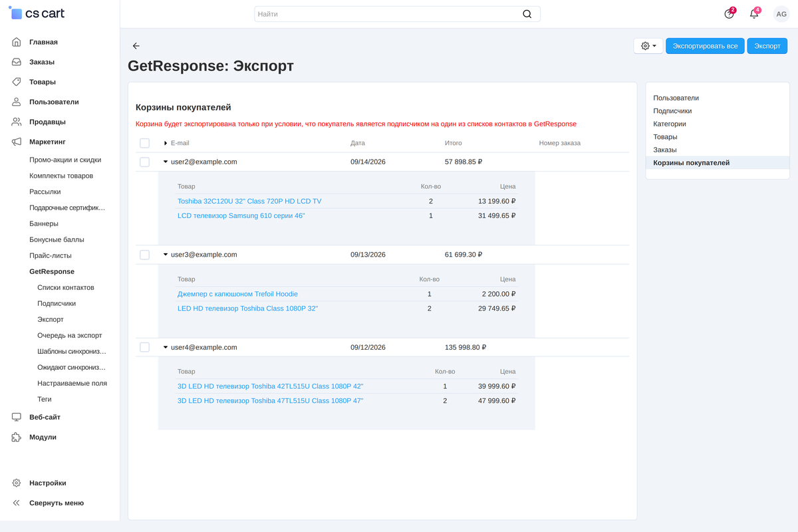
Task: Open Бонусные баллы menu item
Action: pyautogui.click(x=57, y=239)
